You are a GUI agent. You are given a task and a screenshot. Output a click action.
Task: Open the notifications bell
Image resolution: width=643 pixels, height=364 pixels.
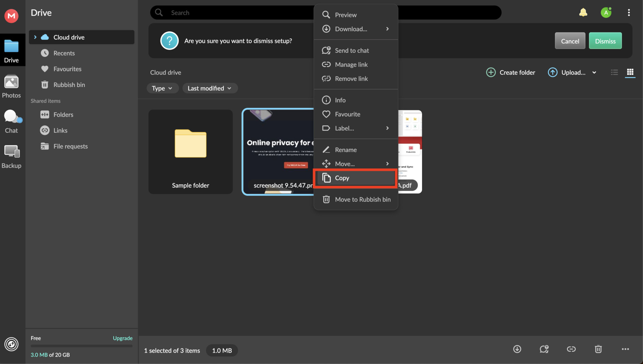(x=583, y=12)
